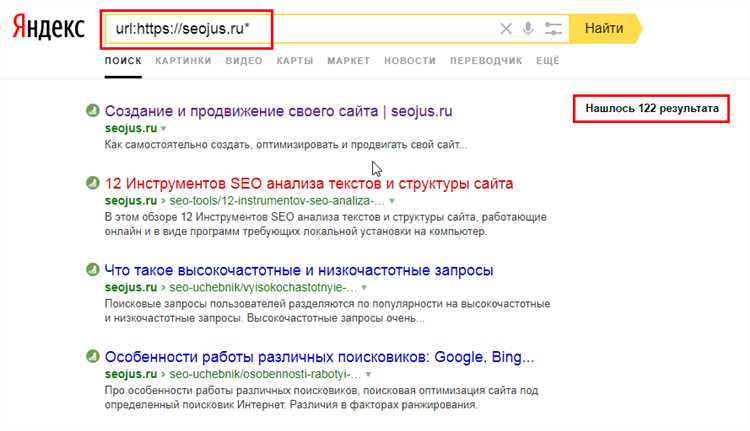The image size is (750, 431).
Task: Click seojus.ru domain under first result
Action: 131,128
